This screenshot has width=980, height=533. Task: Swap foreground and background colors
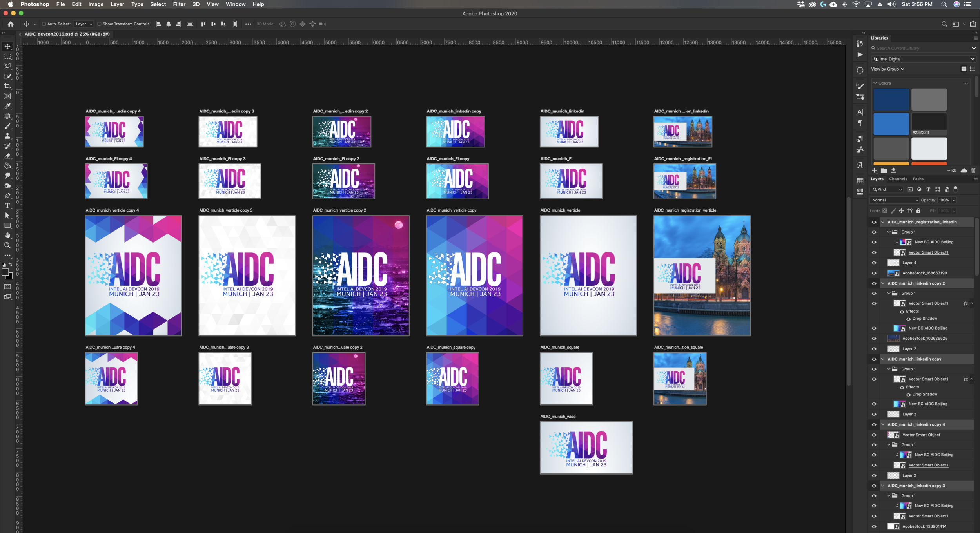[11, 265]
